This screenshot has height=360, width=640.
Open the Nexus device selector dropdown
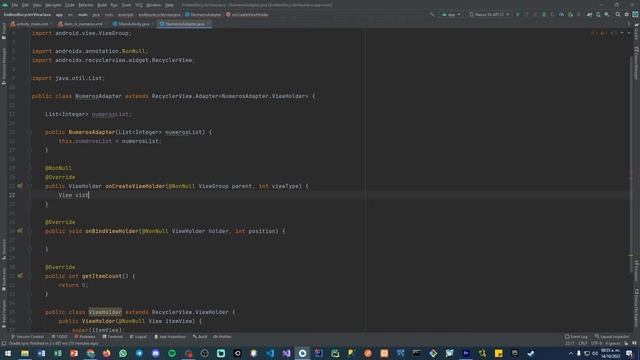[x=489, y=14]
